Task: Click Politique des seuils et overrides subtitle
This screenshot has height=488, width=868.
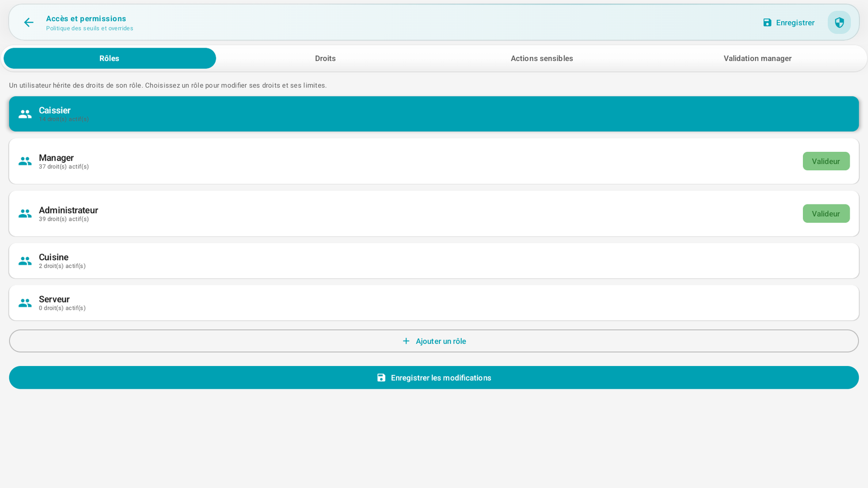Action: 90,28
